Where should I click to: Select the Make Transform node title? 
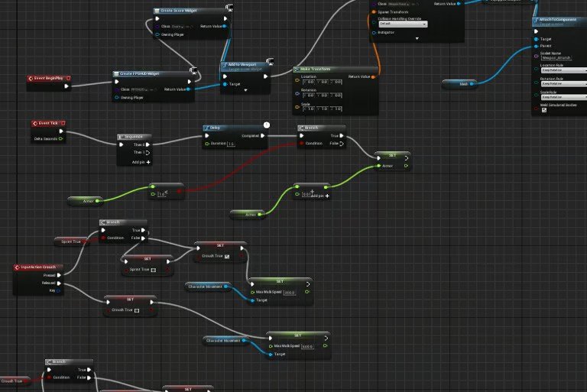tap(315, 70)
